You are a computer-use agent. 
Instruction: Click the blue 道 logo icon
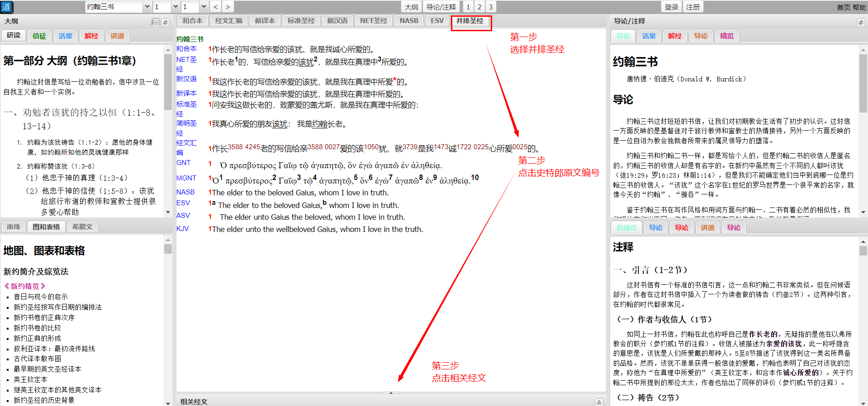click(6, 7)
